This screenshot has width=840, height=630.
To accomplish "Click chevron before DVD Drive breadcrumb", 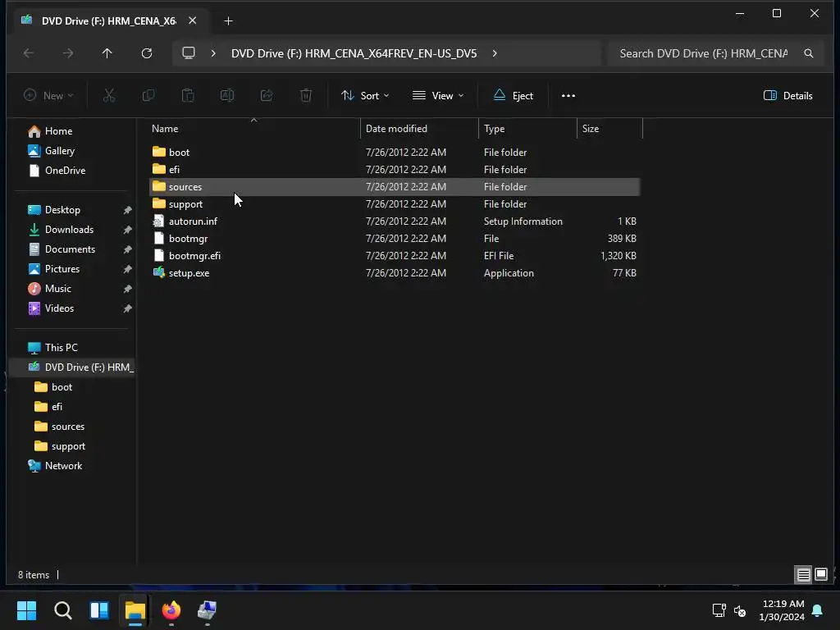I will point(213,53).
